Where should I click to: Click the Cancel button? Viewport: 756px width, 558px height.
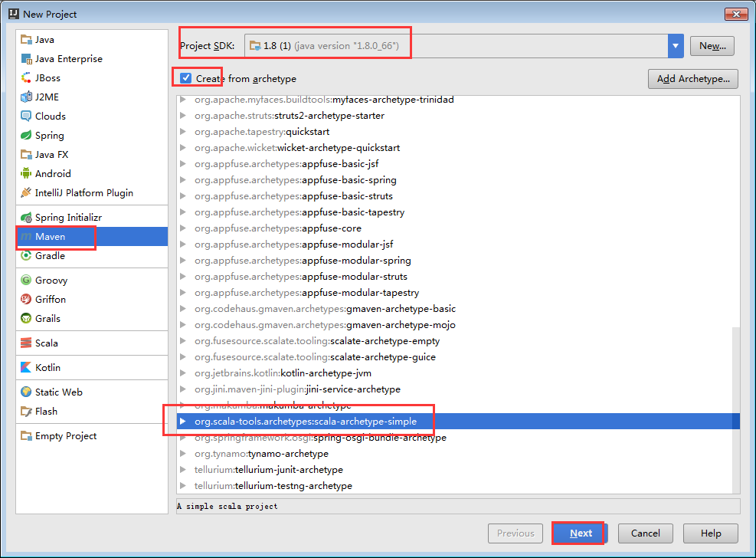point(646,533)
